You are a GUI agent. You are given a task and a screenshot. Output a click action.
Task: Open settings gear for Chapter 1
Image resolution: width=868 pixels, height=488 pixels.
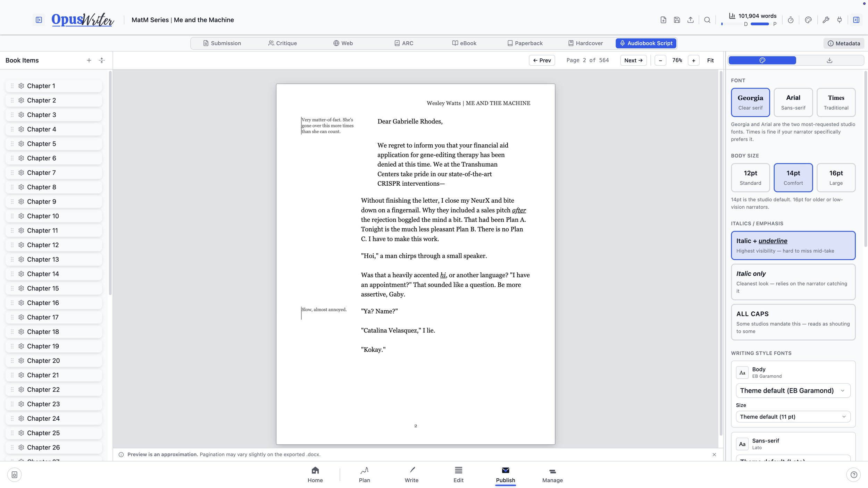click(21, 86)
